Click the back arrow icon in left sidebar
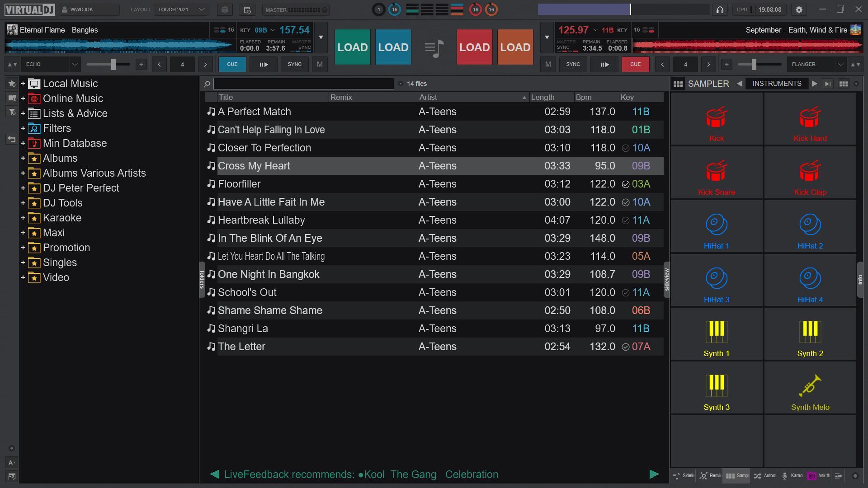Viewport: 868px width, 488px height. tap(12, 139)
